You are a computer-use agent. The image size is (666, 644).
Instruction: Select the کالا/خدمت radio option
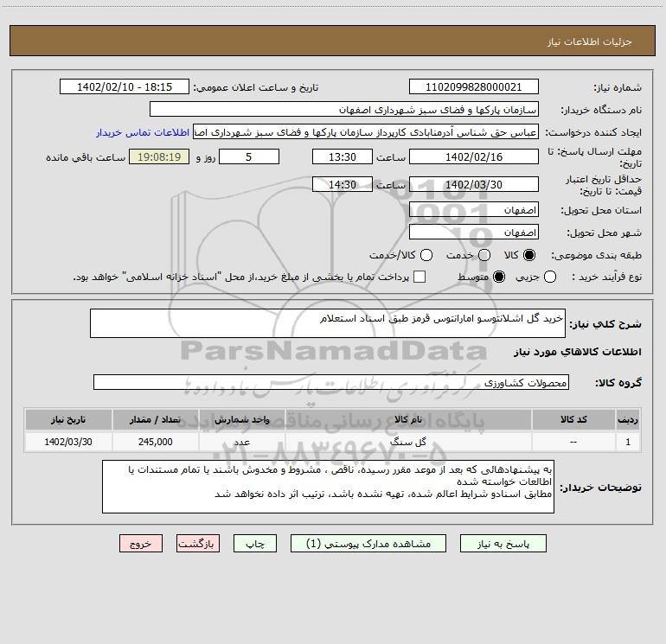pyautogui.click(x=426, y=255)
